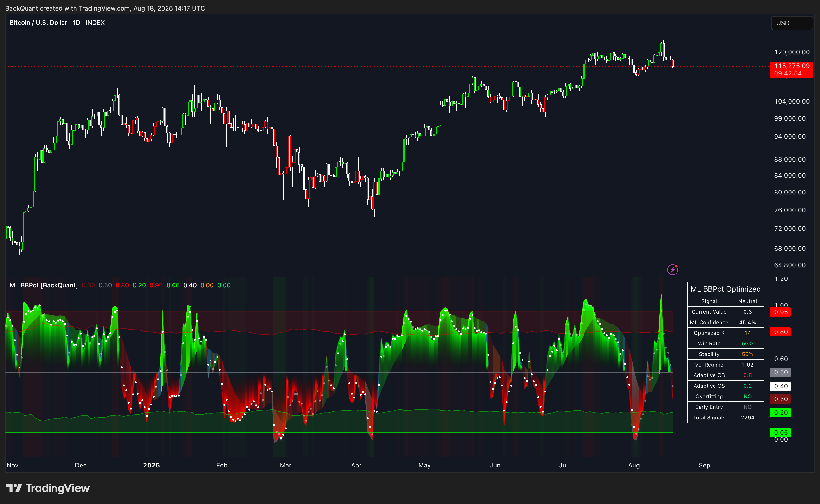The image size is (820, 504).
Task: Click the BackQuant created with TradingView.com caption
Action: pyautogui.click(x=105, y=8)
